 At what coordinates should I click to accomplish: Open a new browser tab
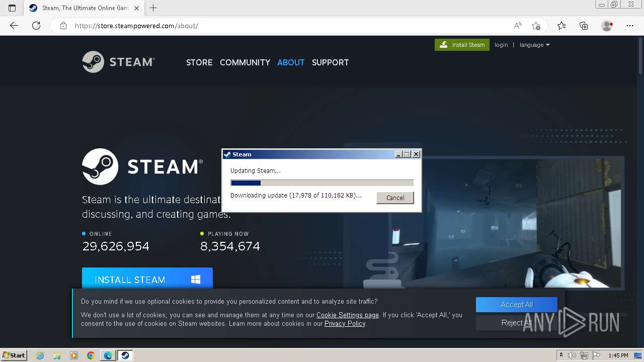153,8
